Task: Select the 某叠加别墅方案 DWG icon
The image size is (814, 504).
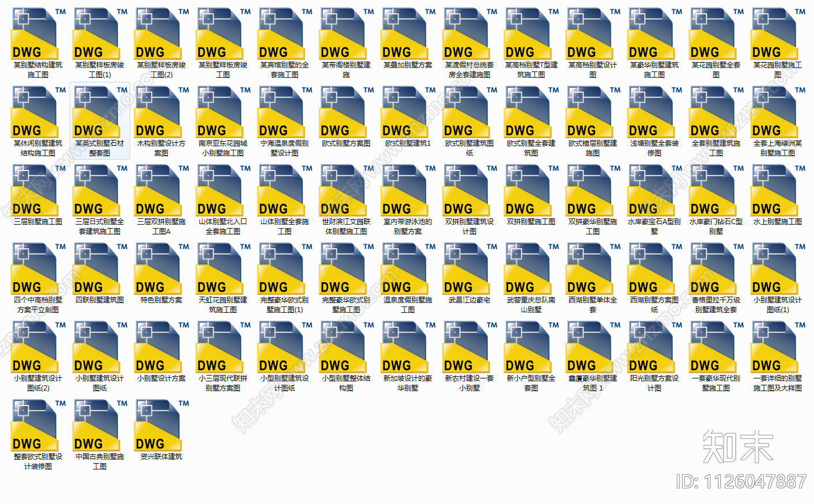Action: click(404, 34)
